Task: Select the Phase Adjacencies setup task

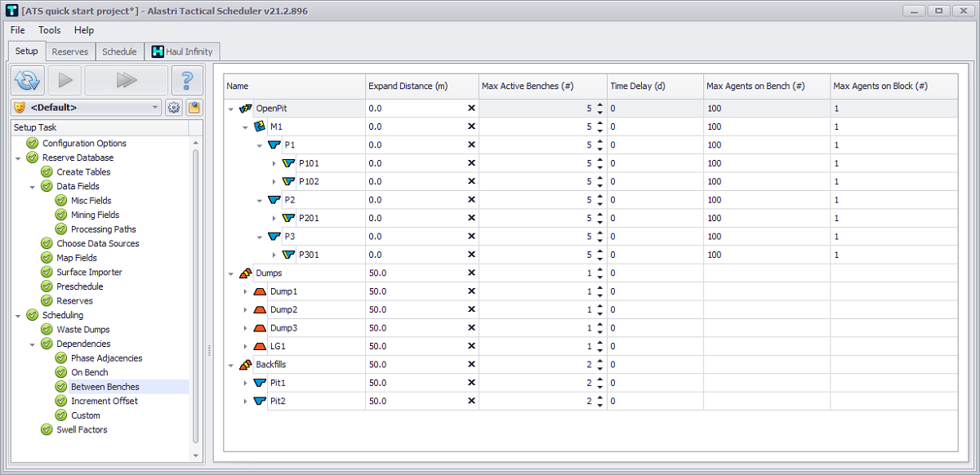Action: pos(106,357)
